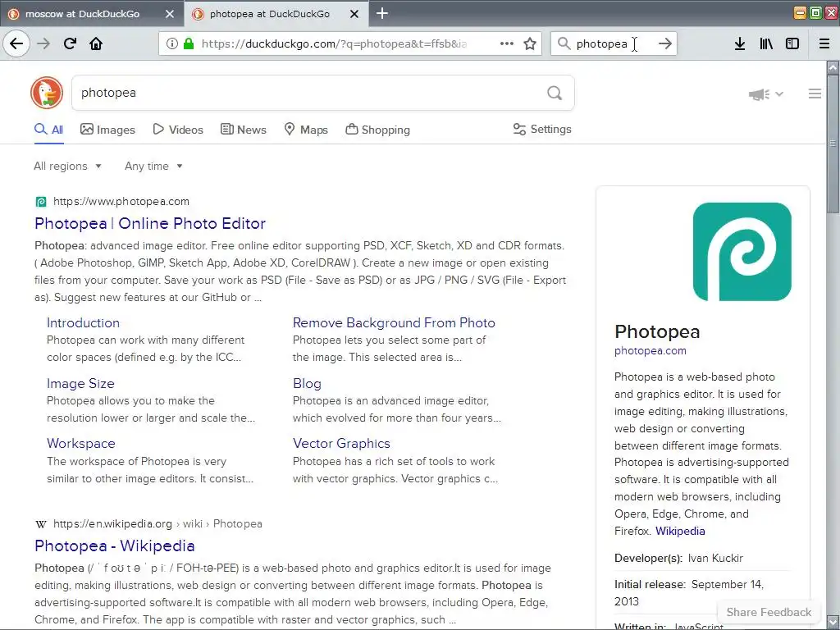Focus the browser toolbar search field

pyautogui.click(x=614, y=43)
